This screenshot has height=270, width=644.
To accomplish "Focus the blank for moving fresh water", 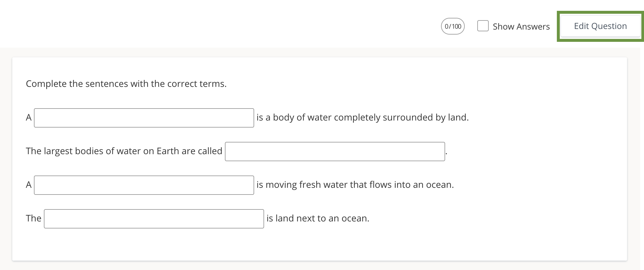I will pos(144,185).
